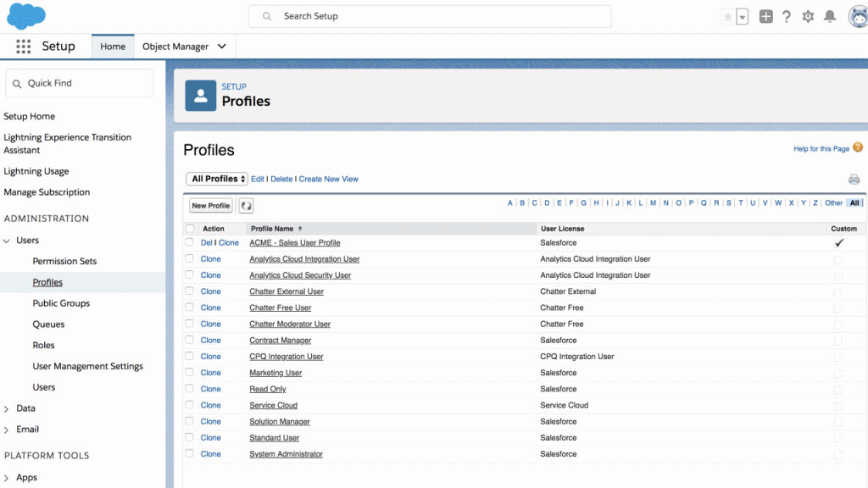
Task: Click the favorites star icon
Action: (728, 17)
